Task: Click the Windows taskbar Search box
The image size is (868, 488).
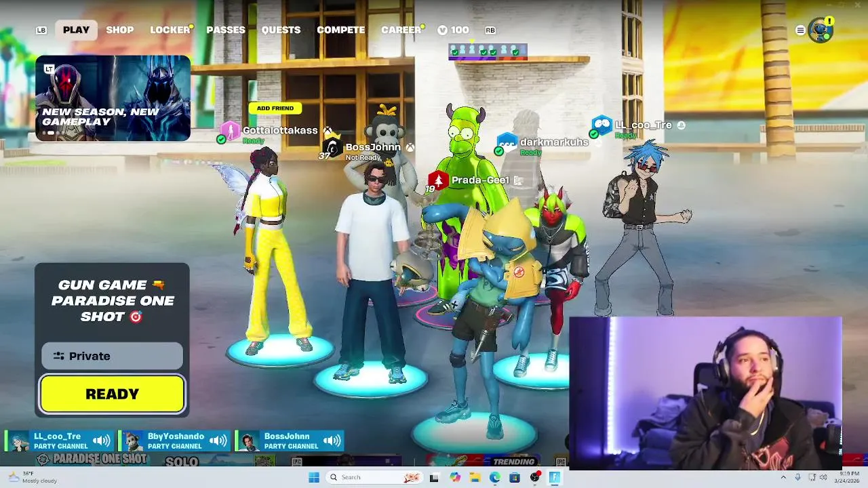Action: tap(374, 477)
